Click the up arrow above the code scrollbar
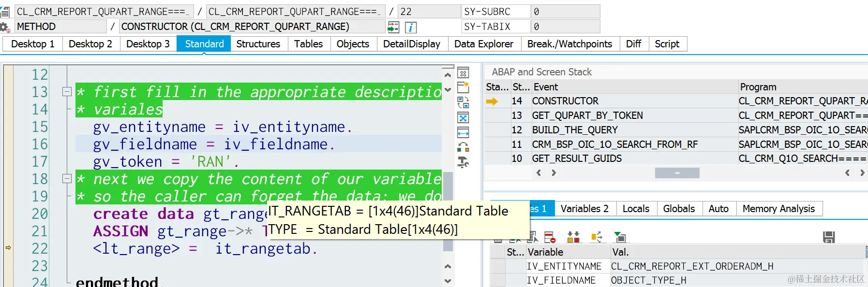Screen dimensions: 868x287 448,75
